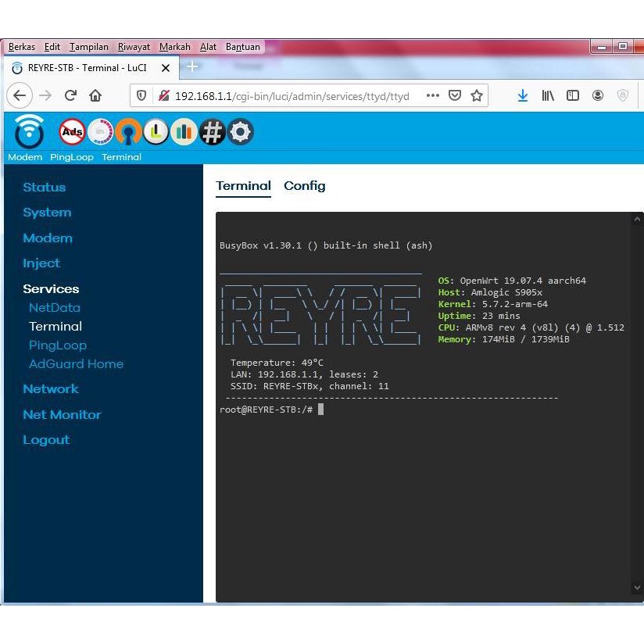Open the OpenVPN keyhole icon
This screenshot has height=644, width=644.
tap(128, 132)
